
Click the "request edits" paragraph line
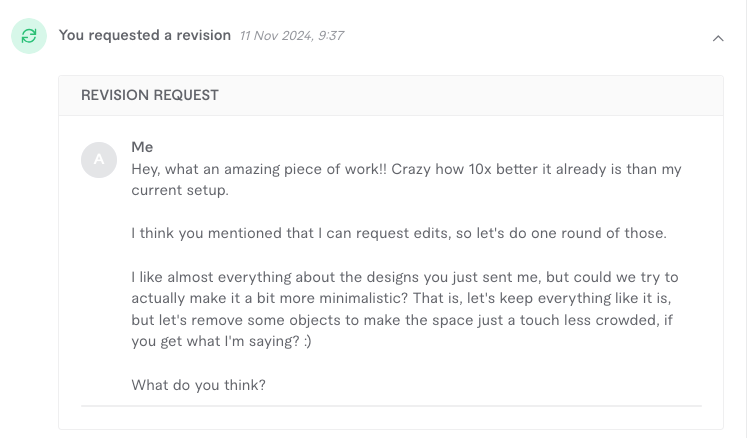(399, 233)
